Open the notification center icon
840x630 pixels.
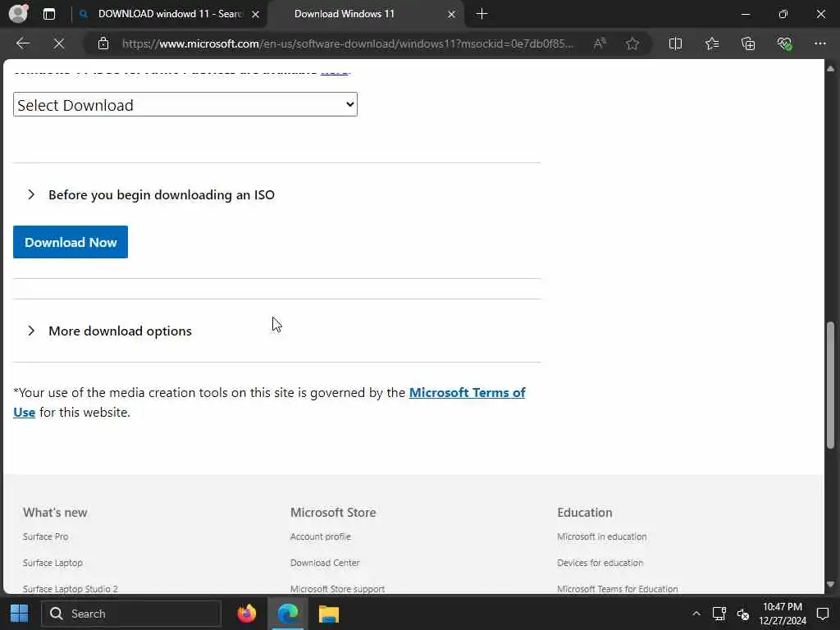tap(823, 614)
